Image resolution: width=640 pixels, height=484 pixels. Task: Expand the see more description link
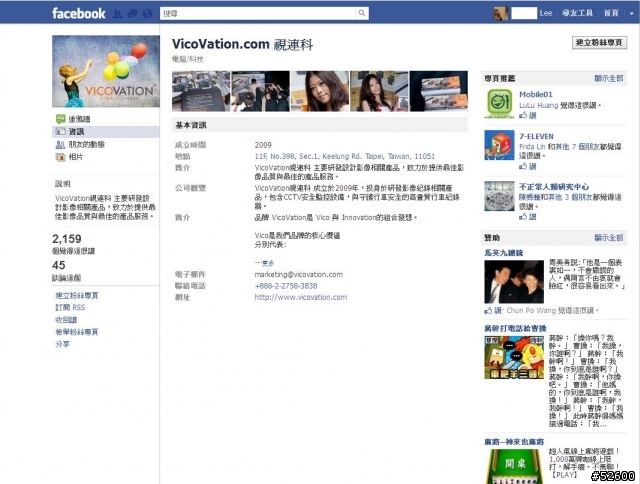tap(264, 263)
